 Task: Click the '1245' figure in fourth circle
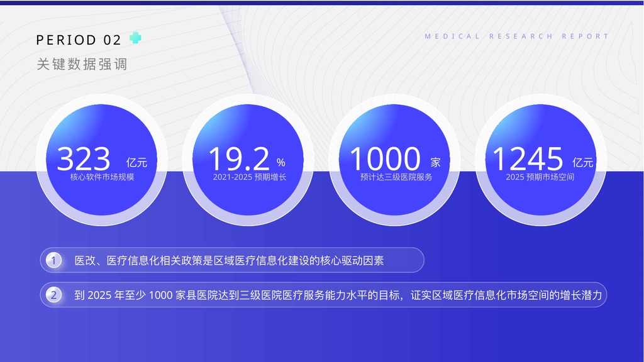pos(528,159)
